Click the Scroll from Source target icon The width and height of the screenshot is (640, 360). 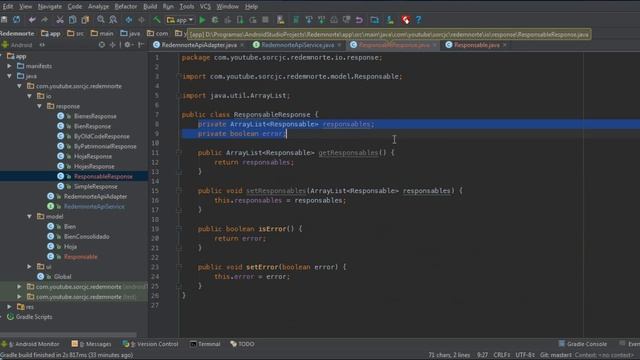[x=102, y=45]
